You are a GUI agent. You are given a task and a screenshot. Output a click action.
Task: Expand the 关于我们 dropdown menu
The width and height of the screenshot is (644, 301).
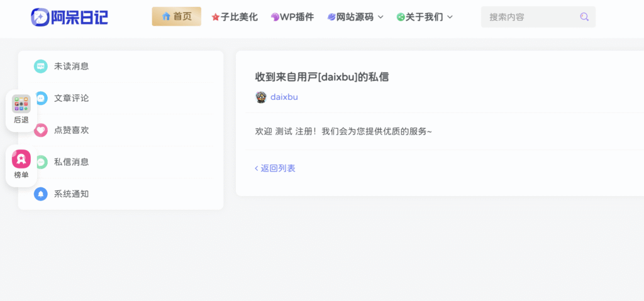coord(425,17)
